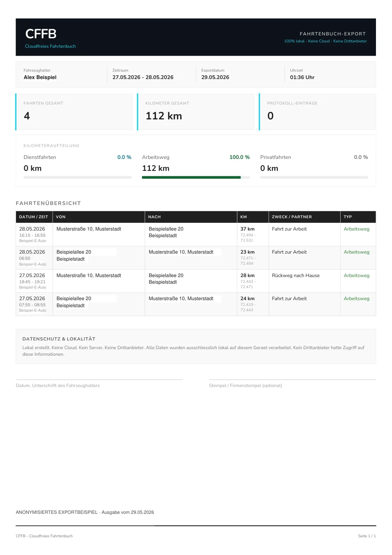
Task: Click the 'Datum, Unterschrift des Fahrzeughalters' signature label
Action: pyautogui.click(x=58, y=385)
